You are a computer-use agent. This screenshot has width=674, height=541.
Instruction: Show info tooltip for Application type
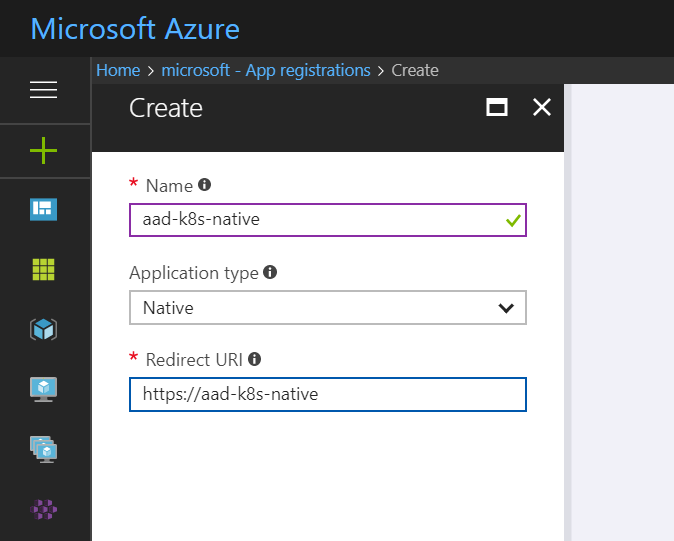[270, 272]
